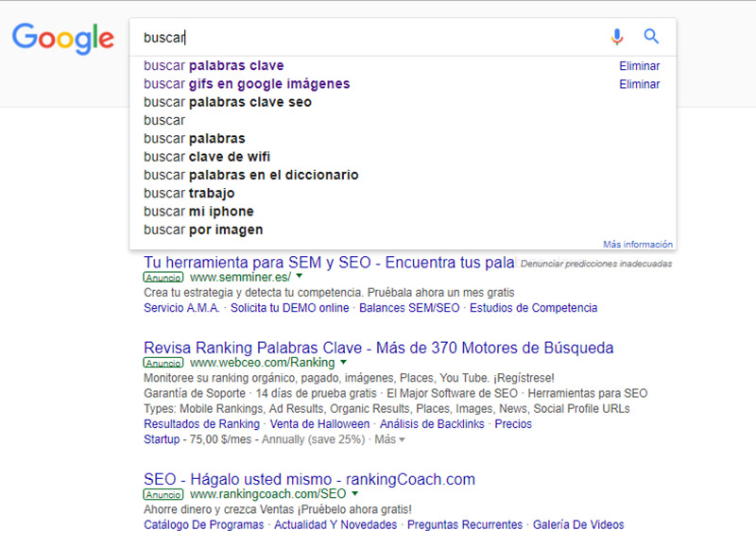Click the "Precios" sitelink
The image size is (756, 548).
(x=513, y=424)
